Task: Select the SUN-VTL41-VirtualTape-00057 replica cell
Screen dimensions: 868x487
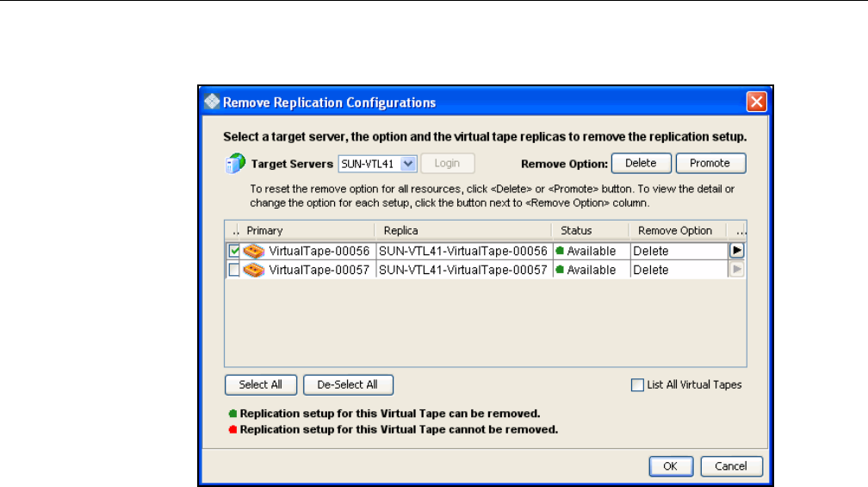Action: (462, 270)
